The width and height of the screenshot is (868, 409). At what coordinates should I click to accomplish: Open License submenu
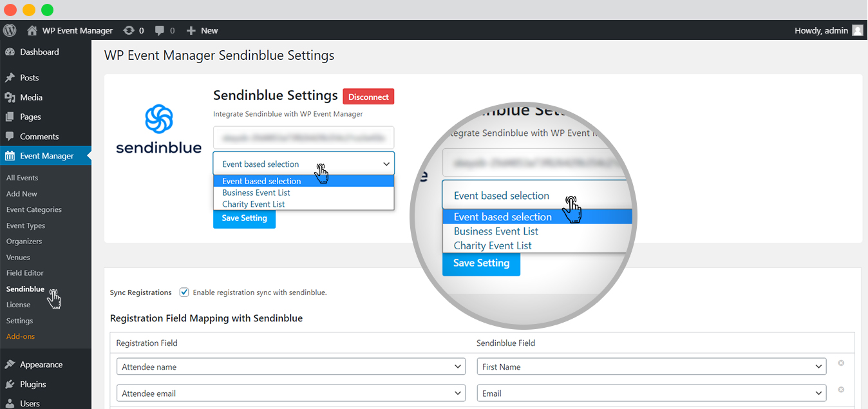tap(18, 305)
